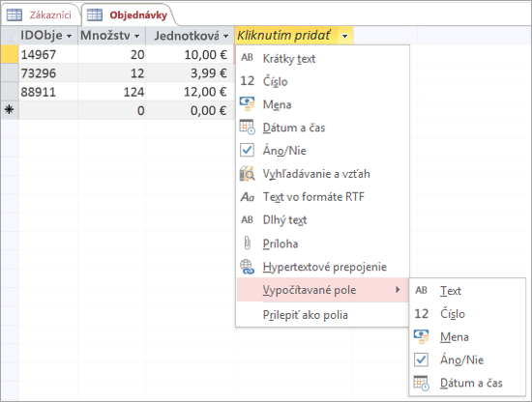Click the 12 icon in calculated submenu

(x=422, y=313)
